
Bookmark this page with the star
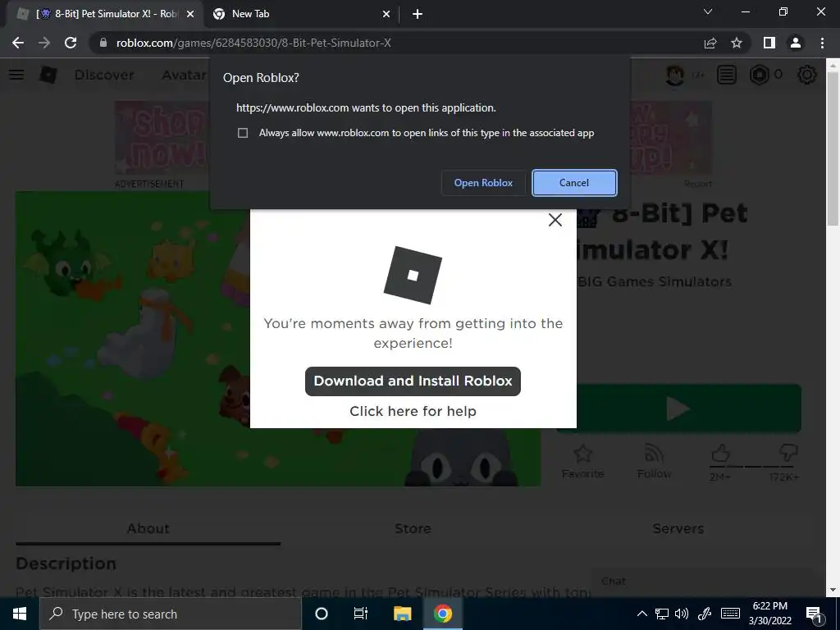[737, 43]
